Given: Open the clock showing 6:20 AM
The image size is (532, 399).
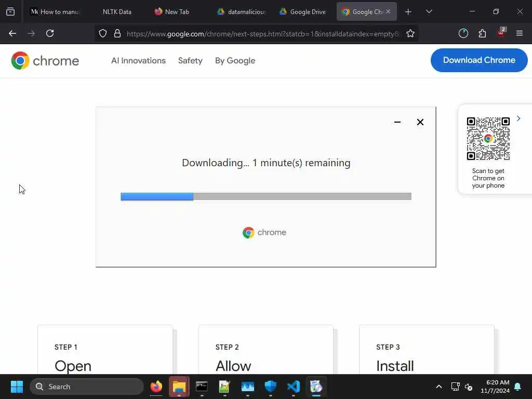Looking at the screenshot, I should [x=495, y=387].
